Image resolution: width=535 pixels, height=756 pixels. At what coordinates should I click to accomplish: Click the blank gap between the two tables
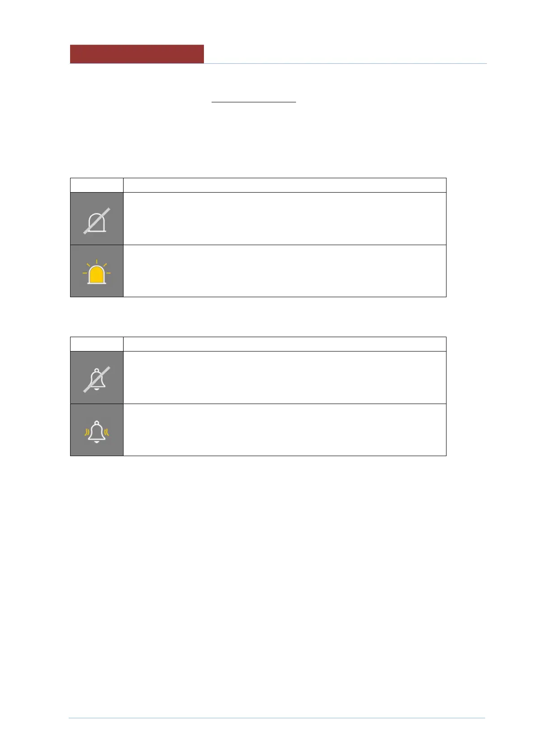click(258, 317)
